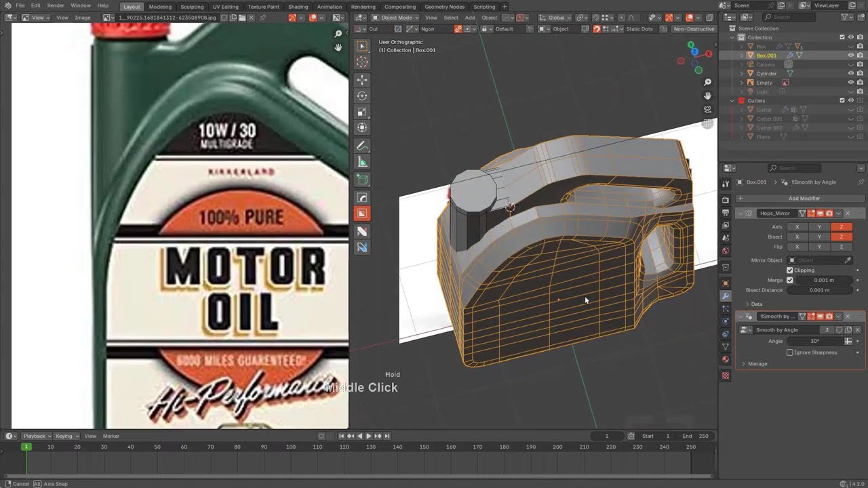The height and width of the screenshot is (488, 868).
Task: Choose the Scale tool
Action: click(x=362, y=113)
